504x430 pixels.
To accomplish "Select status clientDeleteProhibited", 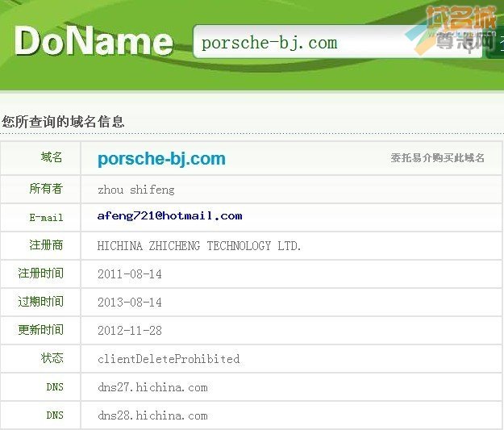I will tap(169, 359).
